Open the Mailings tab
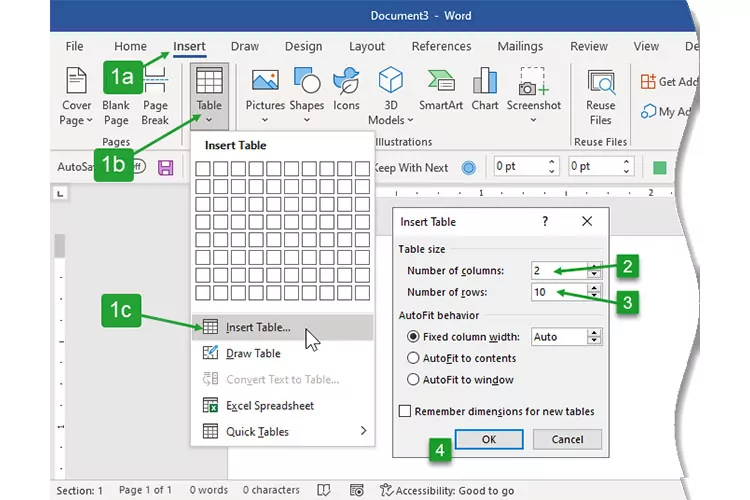 click(x=520, y=46)
